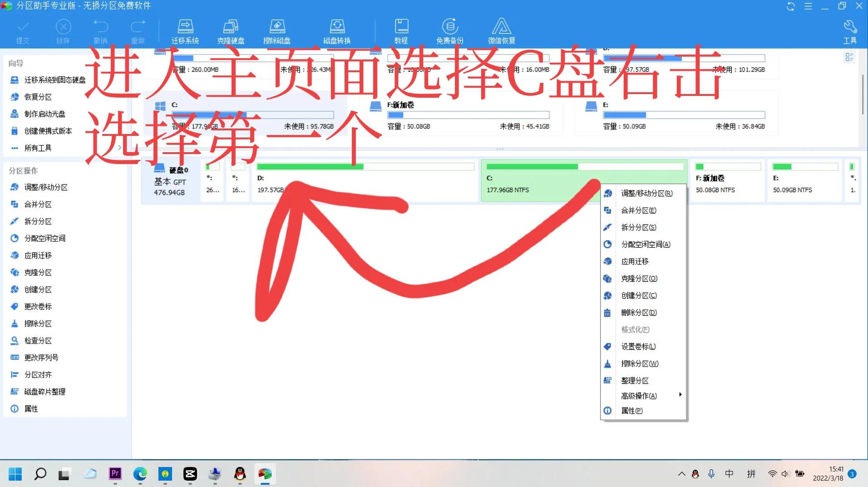Image resolution: width=868 pixels, height=487 pixels.
Task: Open the 免费备份 backup tool
Action: (449, 30)
